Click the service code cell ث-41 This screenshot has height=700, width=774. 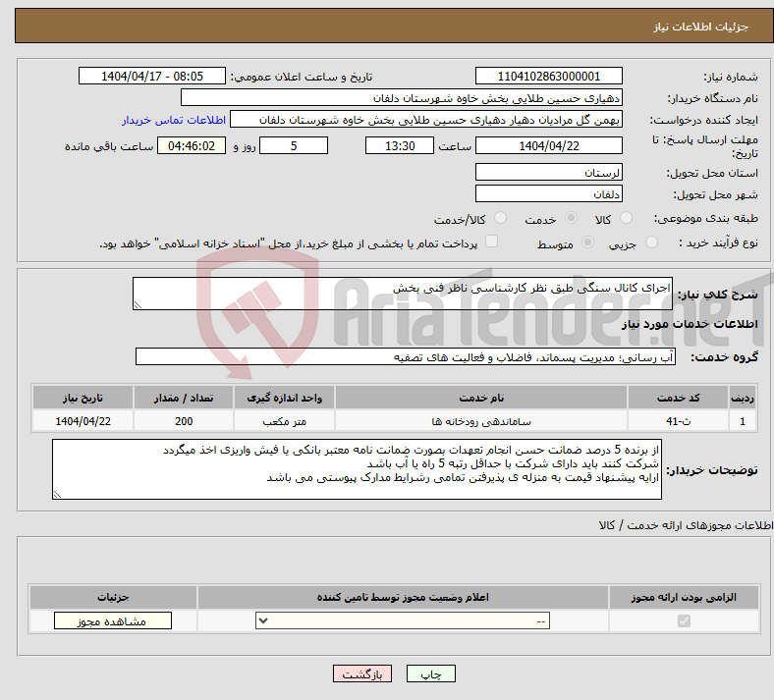click(679, 421)
